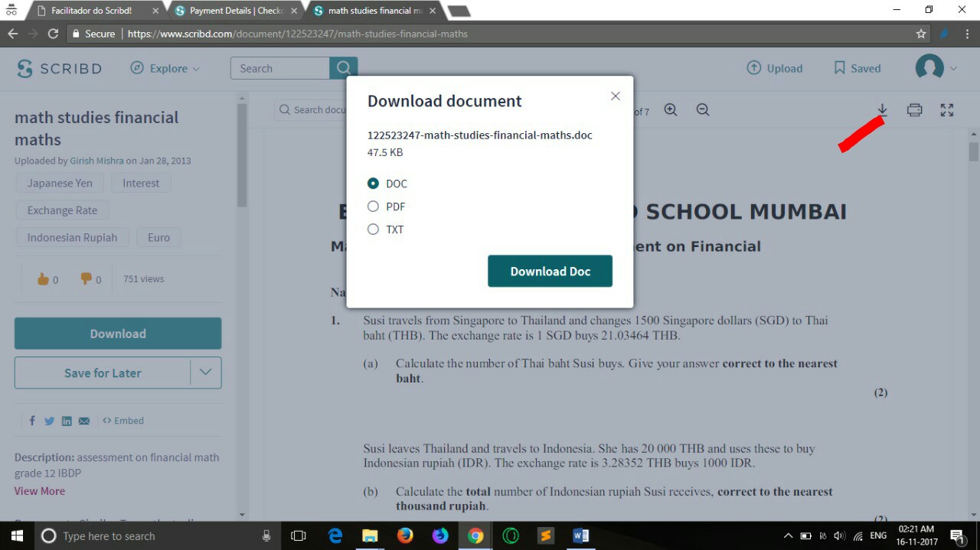Image resolution: width=980 pixels, height=550 pixels.
Task: Zoom in on the document
Action: click(670, 109)
